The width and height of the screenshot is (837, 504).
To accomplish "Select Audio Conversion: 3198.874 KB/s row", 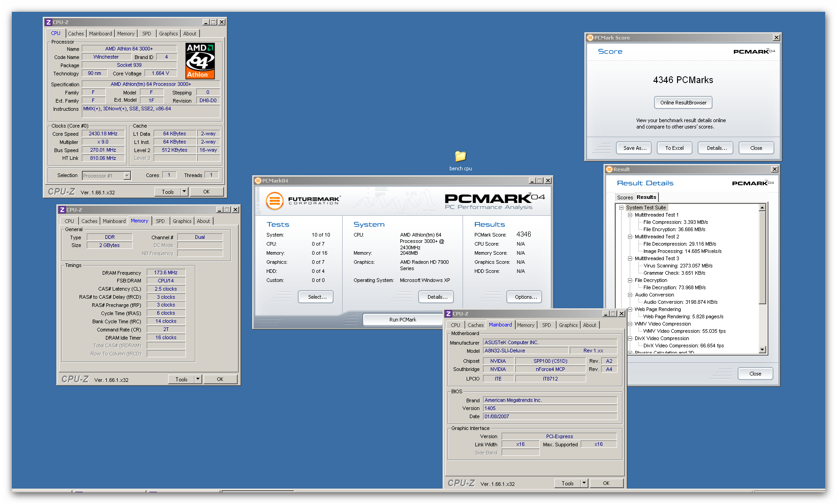I will 680,302.
